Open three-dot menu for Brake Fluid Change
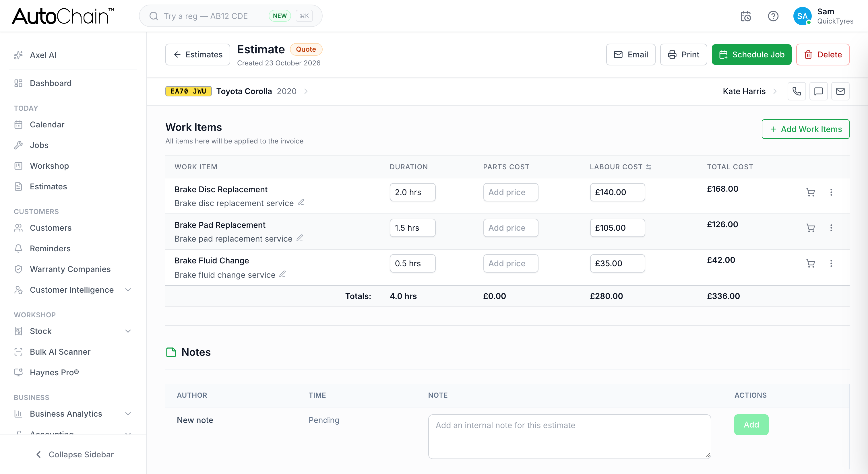Screen dimensions: 868x474 [831, 263]
